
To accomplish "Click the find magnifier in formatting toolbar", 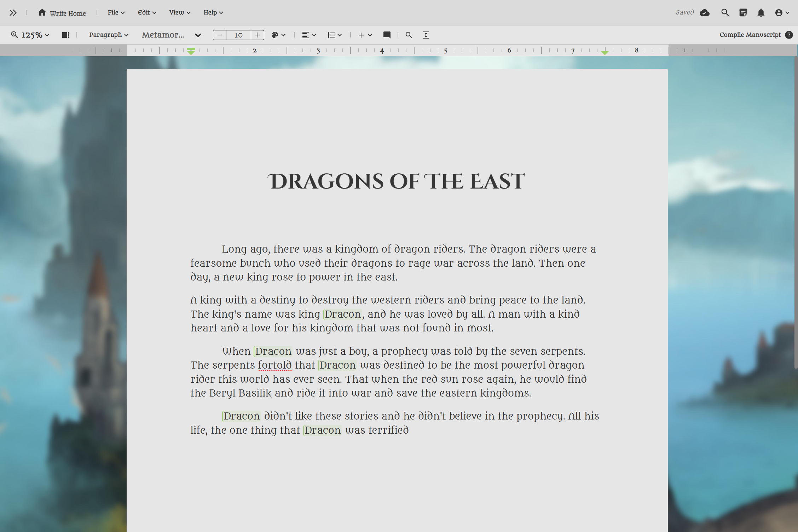I will [409, 35].
